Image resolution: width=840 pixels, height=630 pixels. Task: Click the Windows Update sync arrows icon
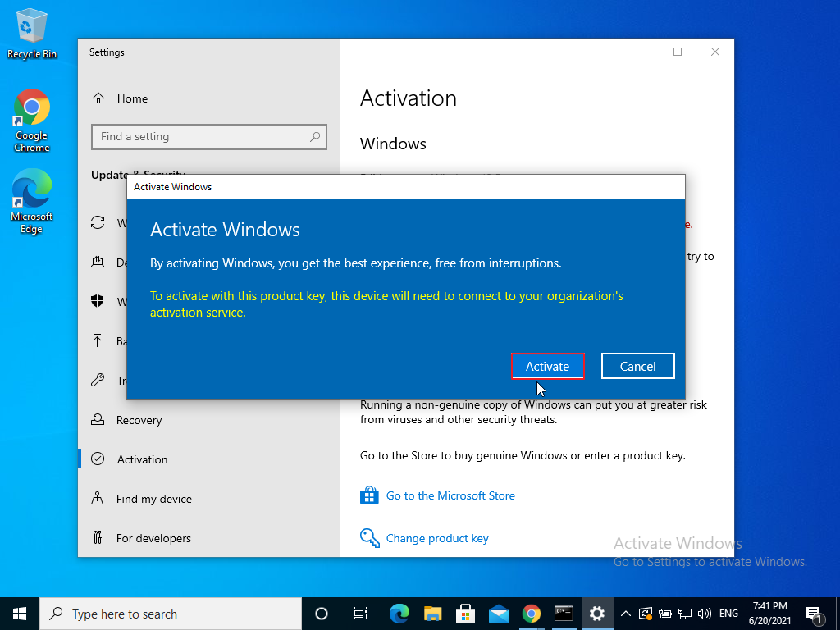tap(98, 222)
